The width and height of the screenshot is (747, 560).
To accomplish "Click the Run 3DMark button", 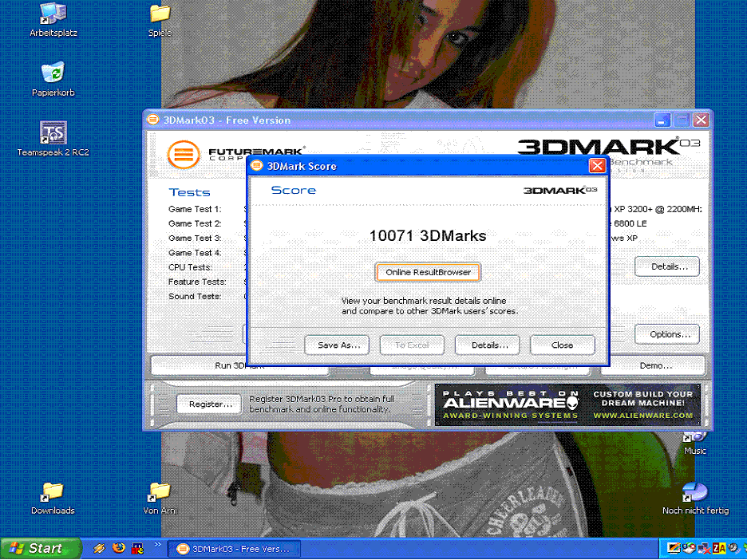I will pos(239,365).
